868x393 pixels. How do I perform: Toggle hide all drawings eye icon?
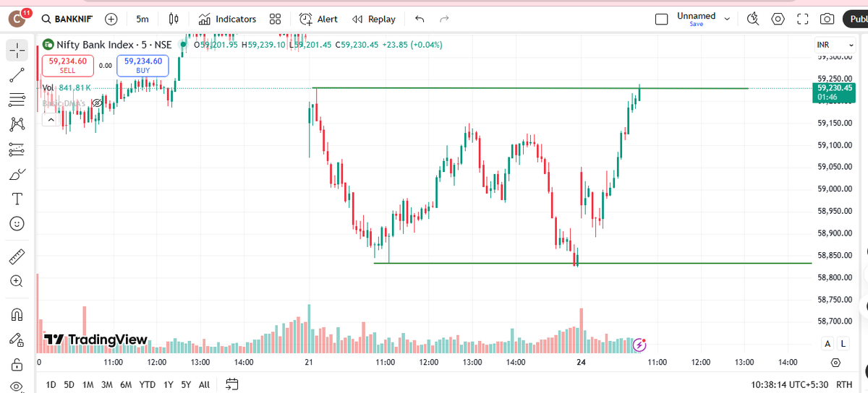click(17, 386)
